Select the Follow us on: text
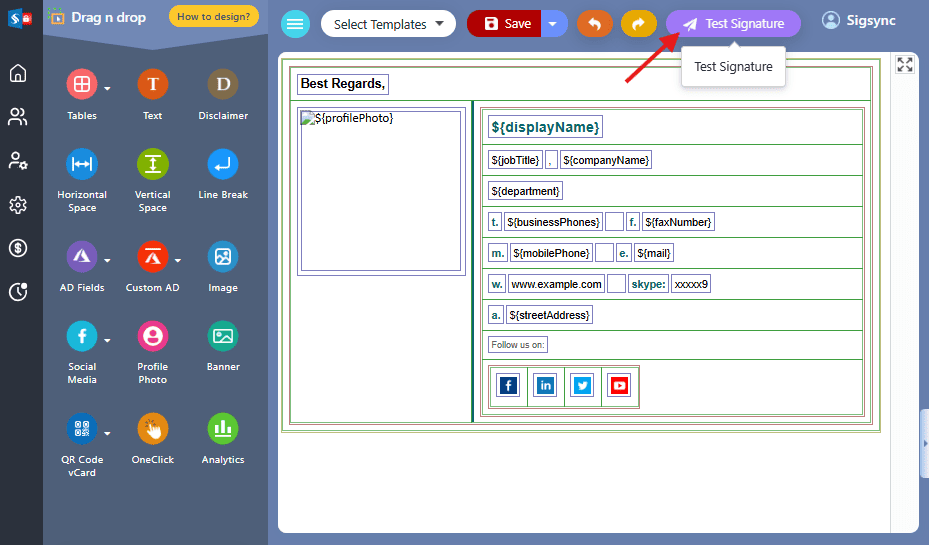 (x=517, y=344)
